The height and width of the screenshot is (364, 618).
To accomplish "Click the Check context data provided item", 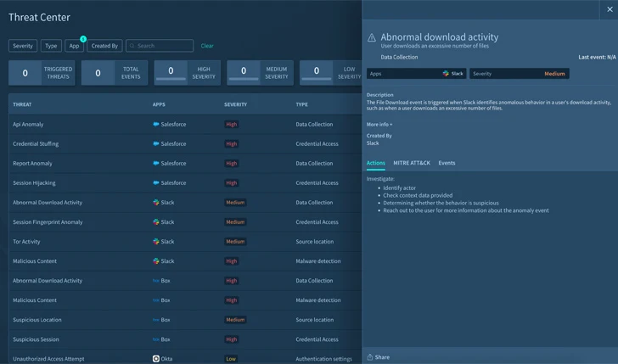I will coord(418,195).
